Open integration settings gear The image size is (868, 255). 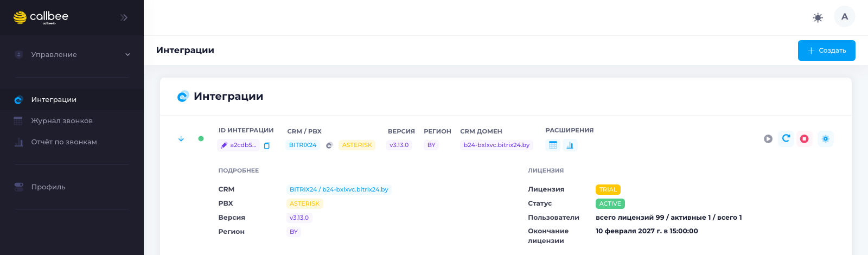click(x=826, y=139)
